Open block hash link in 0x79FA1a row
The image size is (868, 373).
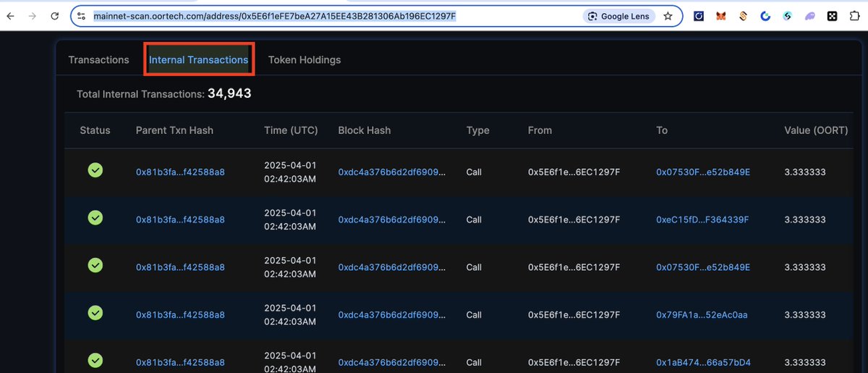(x=391, y=315)
